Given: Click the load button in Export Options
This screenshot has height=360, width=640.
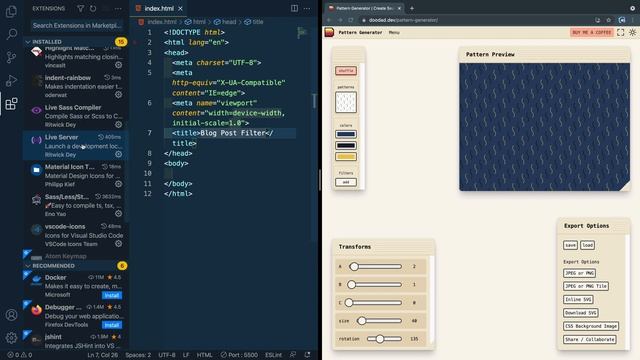Looking at the screenshot, I should pos(587,245).
